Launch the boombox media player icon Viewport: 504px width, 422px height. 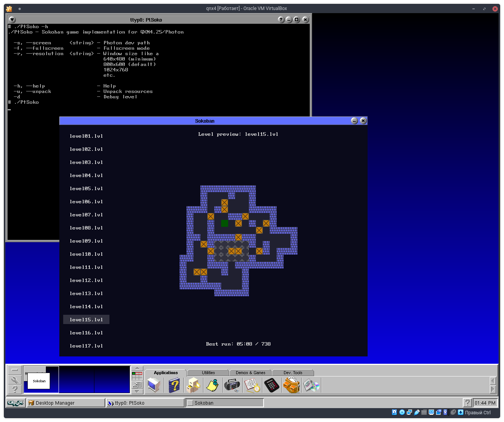232,385
